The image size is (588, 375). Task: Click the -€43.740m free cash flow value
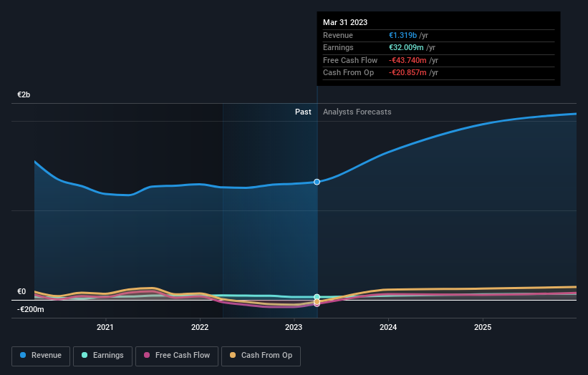[408, 60]
